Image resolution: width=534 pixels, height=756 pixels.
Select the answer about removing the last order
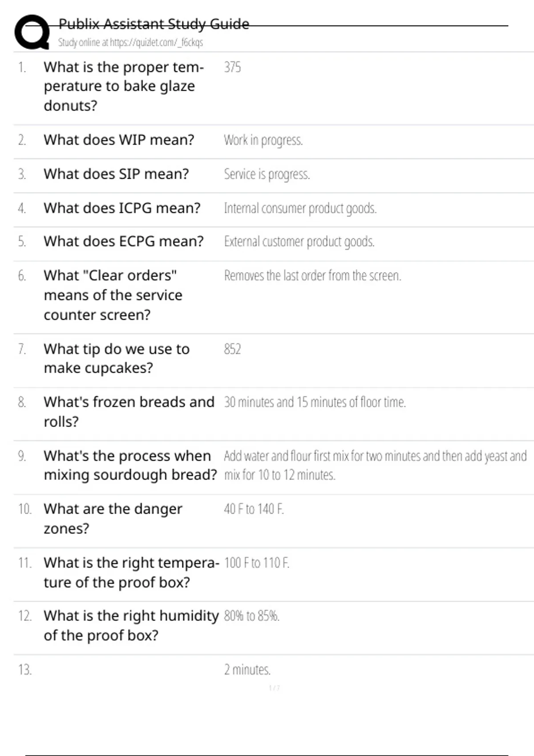[312, 276]
